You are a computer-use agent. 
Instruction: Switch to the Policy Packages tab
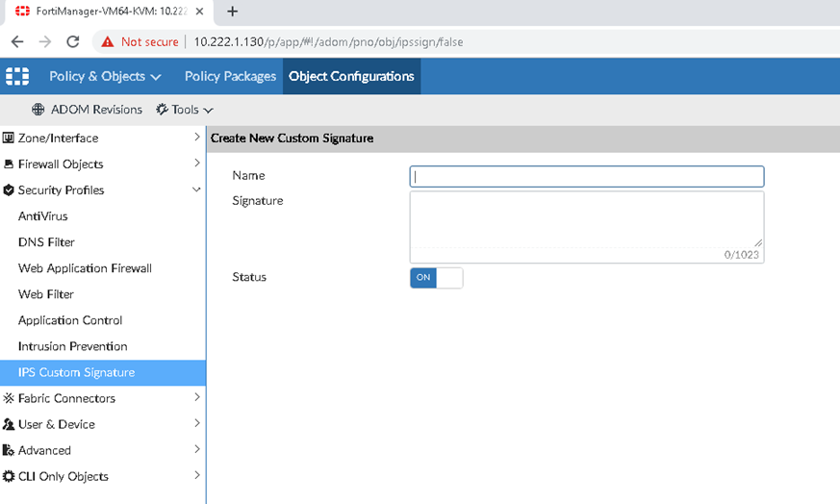tap(230, 76)
